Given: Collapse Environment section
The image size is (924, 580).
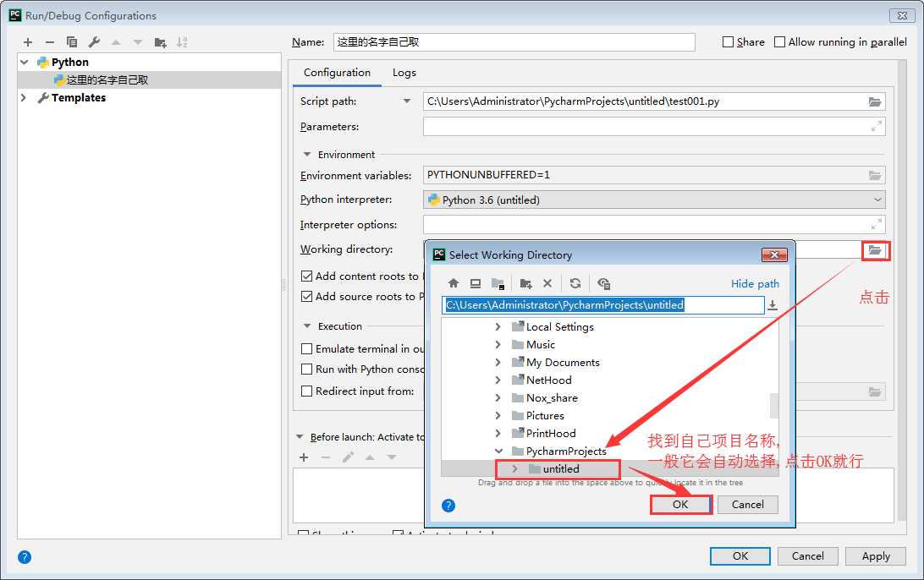Looking at the screenshot, I should coord(307,154).
